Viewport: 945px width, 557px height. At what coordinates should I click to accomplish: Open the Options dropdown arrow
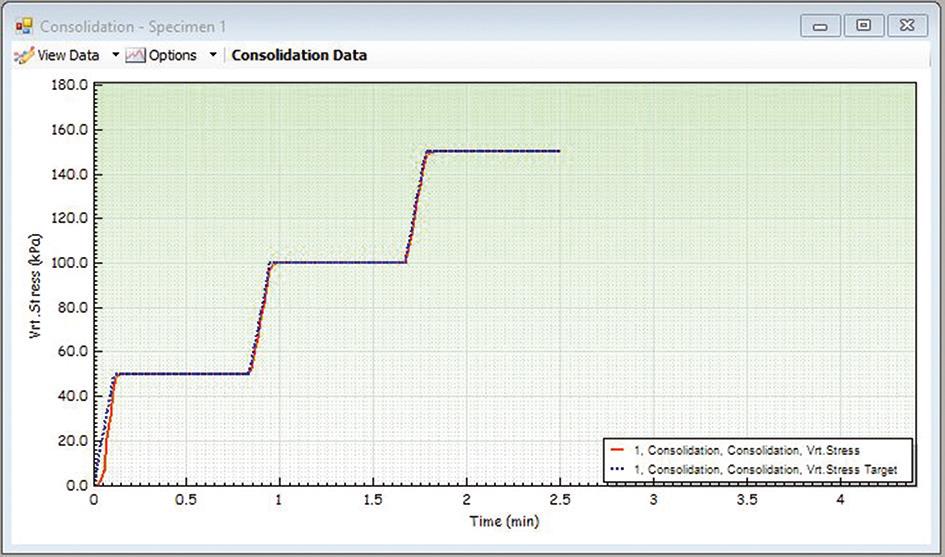(x=212, y=55)
